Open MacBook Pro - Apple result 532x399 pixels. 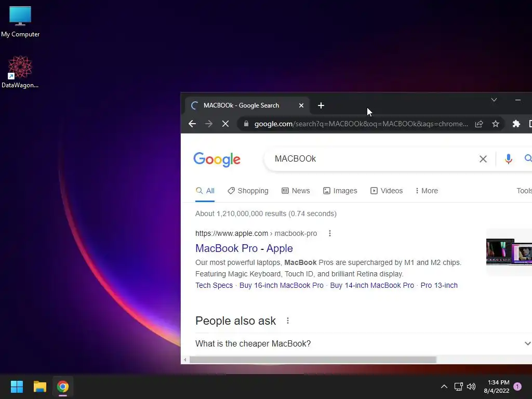pos(244,248)
